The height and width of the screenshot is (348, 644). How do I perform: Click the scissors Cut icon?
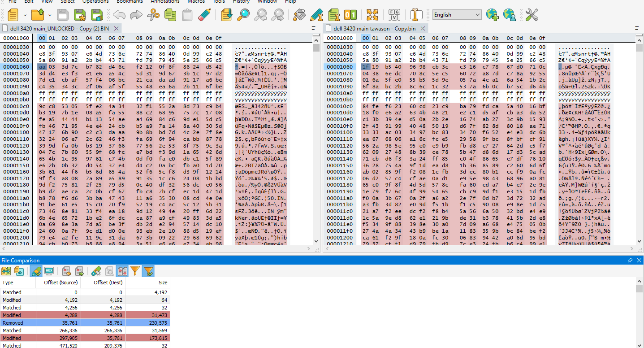pos(153,15)
